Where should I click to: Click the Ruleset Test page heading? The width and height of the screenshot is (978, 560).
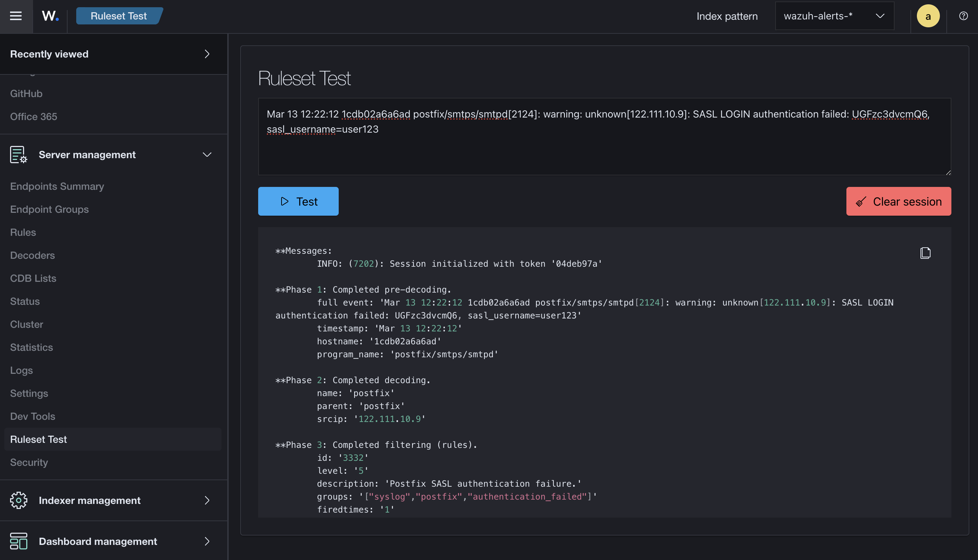pos(304,78)
